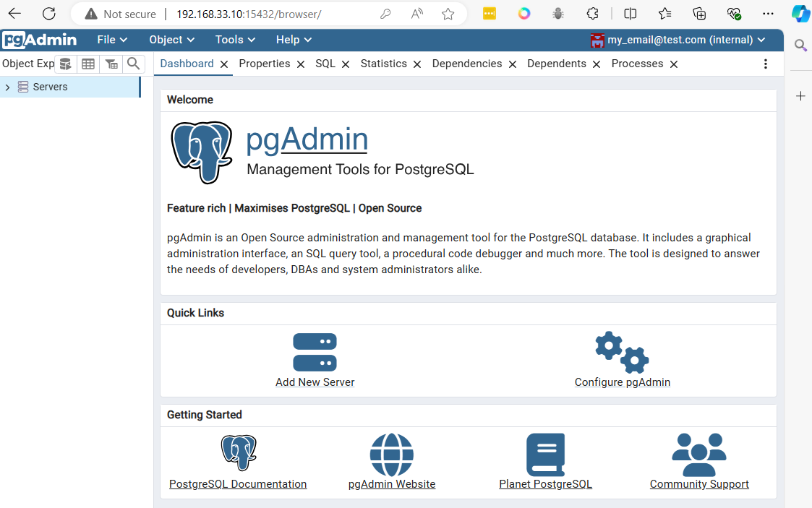
Task: Select the Filter rows funnel icon
Action: (x=111, y=64)
